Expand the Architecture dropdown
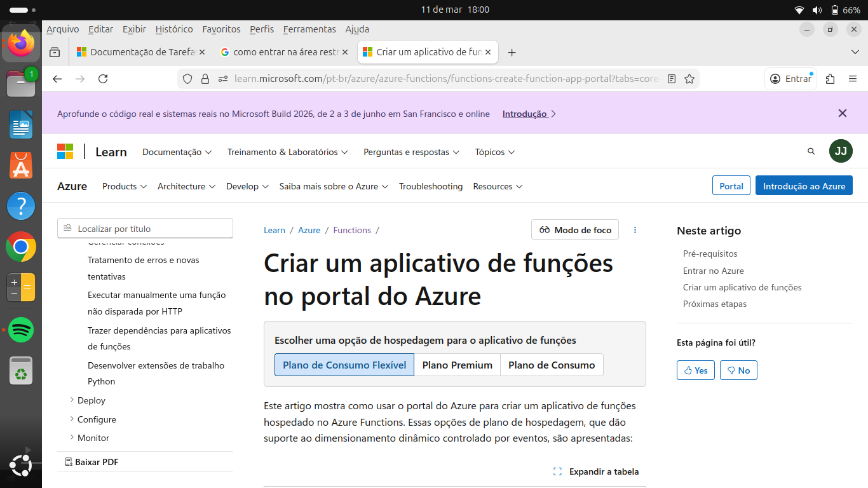Screen dimensions: 868x488 (187, 186)
